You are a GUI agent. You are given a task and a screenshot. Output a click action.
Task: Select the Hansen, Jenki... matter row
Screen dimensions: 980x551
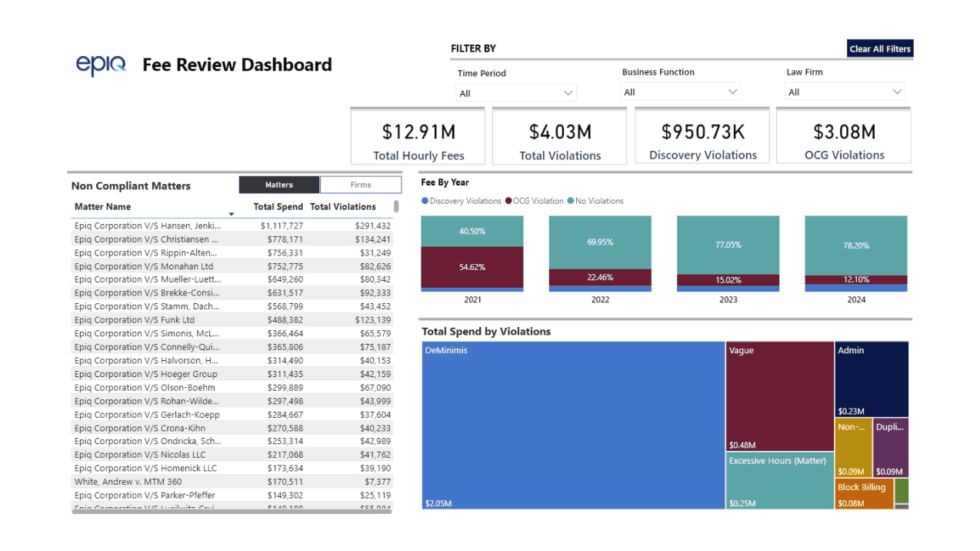point(232,225)
